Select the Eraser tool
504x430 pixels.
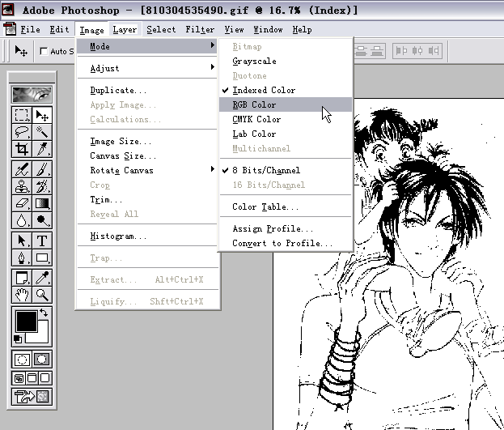22,203
